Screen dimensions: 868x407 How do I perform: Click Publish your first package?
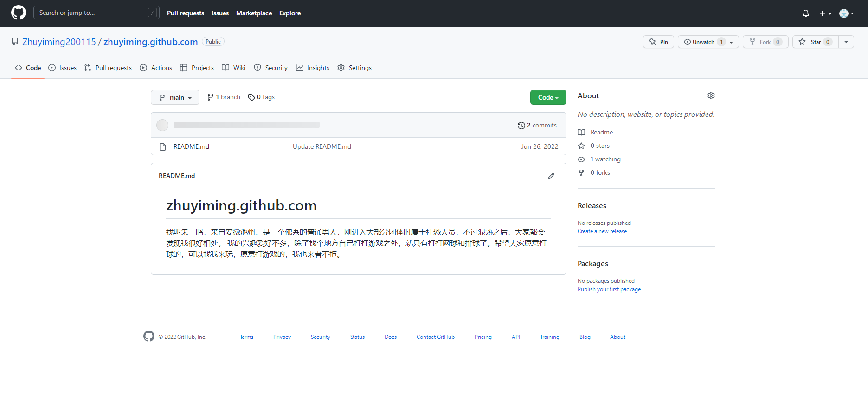pos(609,289)
